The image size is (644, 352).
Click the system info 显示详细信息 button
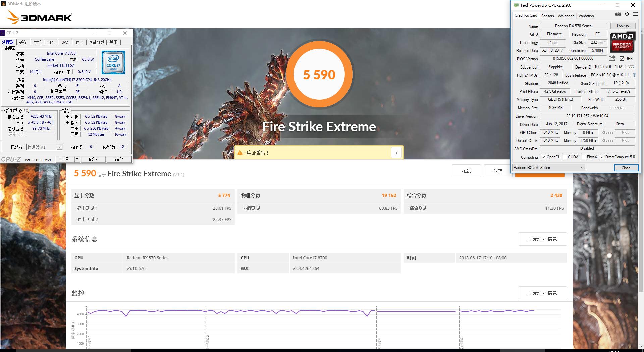[542, 239]
